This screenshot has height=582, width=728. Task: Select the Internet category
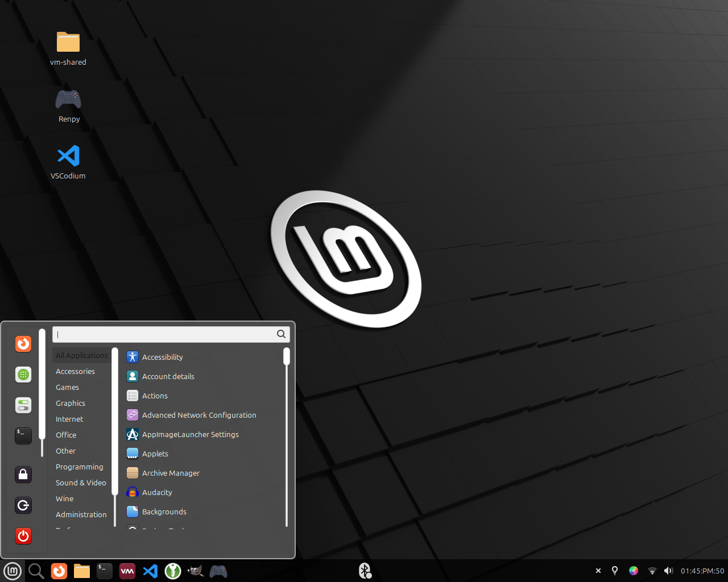click(82, 419)
